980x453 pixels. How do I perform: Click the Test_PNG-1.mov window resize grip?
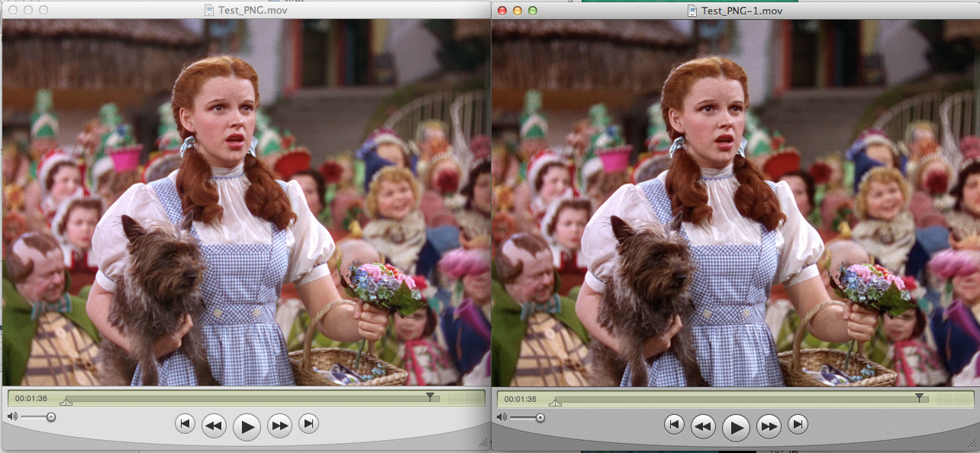(x=972, y=443)
